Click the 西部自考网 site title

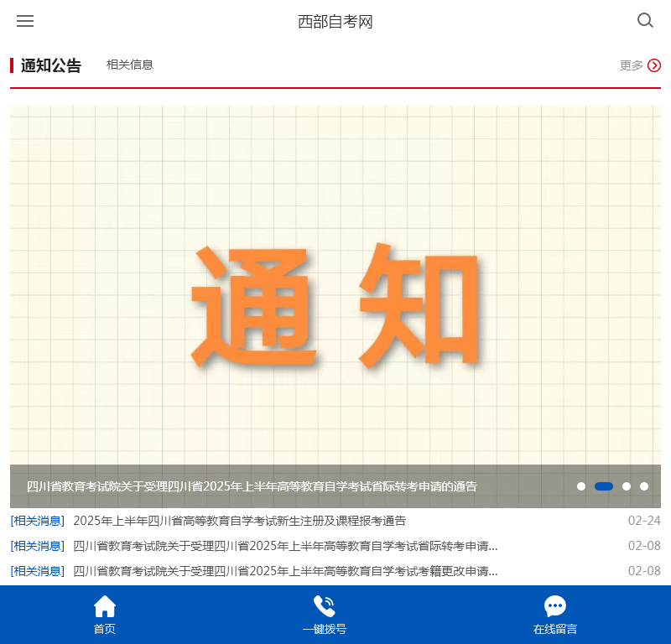pos(335,22)
